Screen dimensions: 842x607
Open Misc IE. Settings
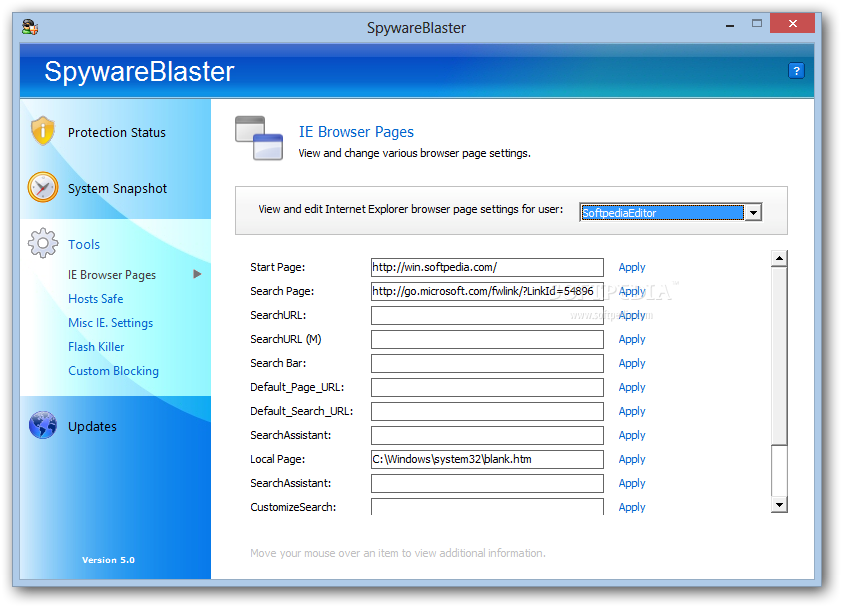click(x=110, y=323)
